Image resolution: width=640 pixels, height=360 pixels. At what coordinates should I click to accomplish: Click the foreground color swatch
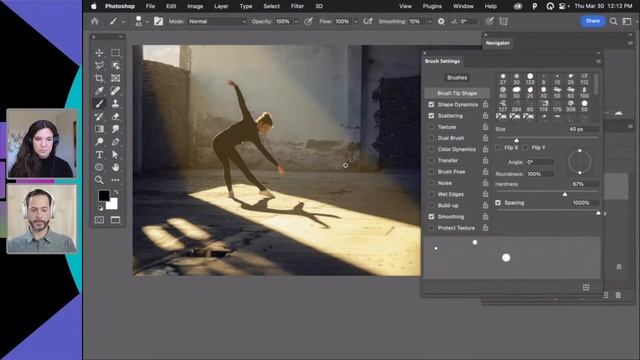point(104,196)
